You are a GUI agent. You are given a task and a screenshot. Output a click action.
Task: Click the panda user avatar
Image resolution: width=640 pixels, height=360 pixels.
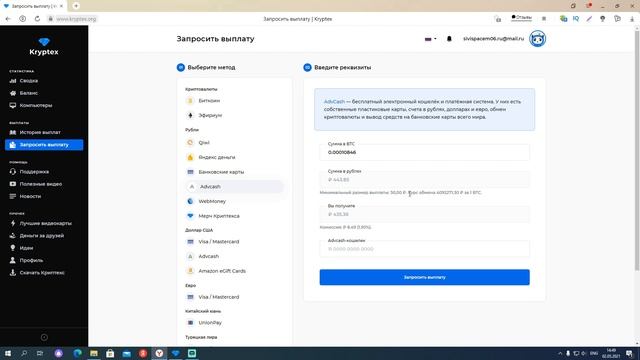tap(538, 39)
